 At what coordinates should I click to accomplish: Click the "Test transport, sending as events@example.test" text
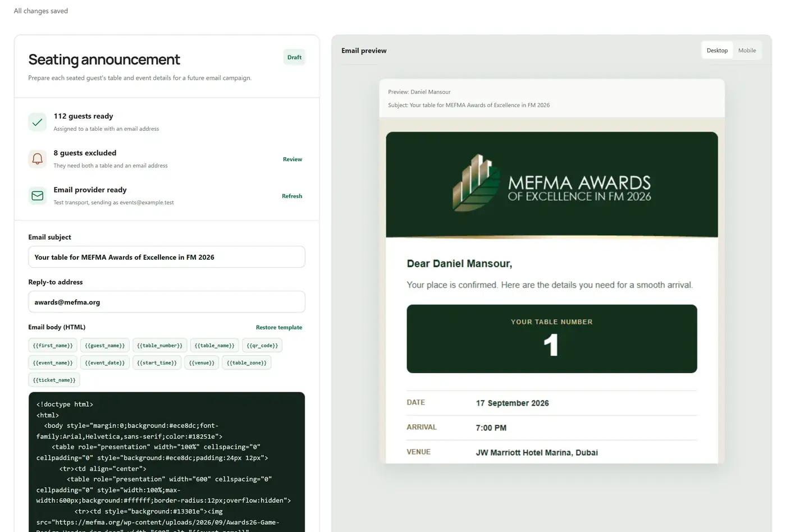coord(113,203)
